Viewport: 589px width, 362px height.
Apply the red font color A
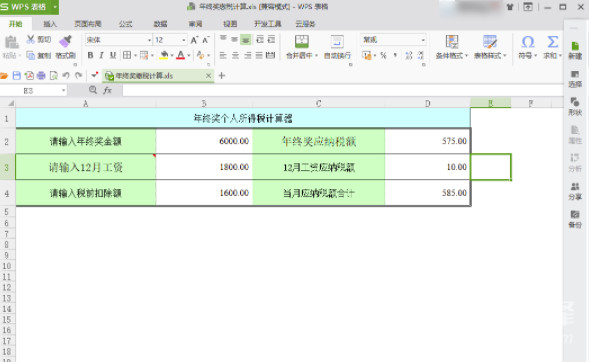(181, 55)
